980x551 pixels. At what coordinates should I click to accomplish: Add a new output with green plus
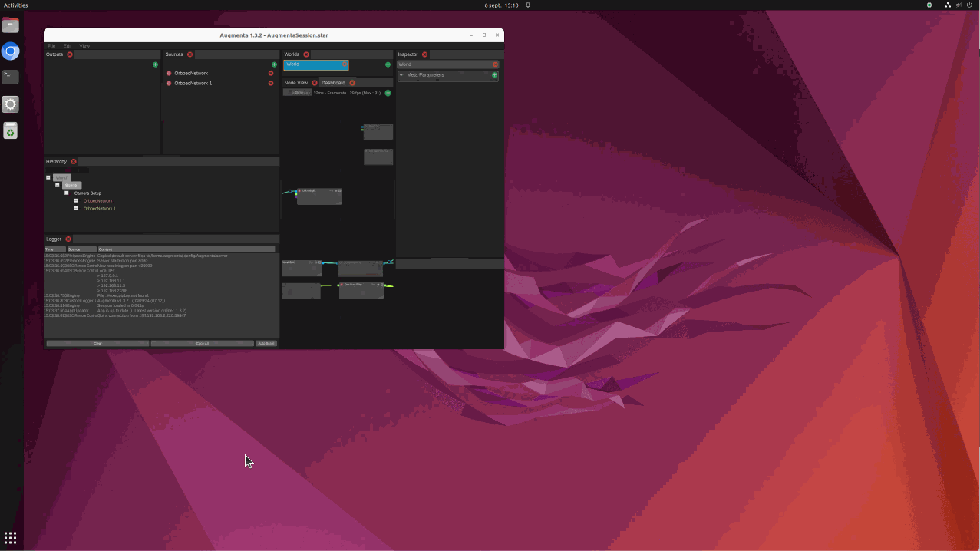coord(155,65)
